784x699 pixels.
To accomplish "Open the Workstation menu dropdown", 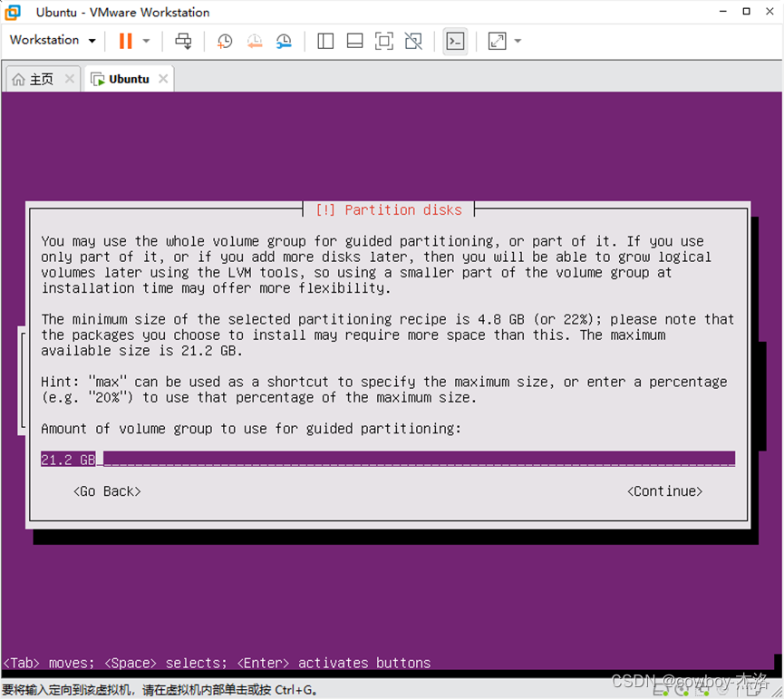I will [52, 41].
